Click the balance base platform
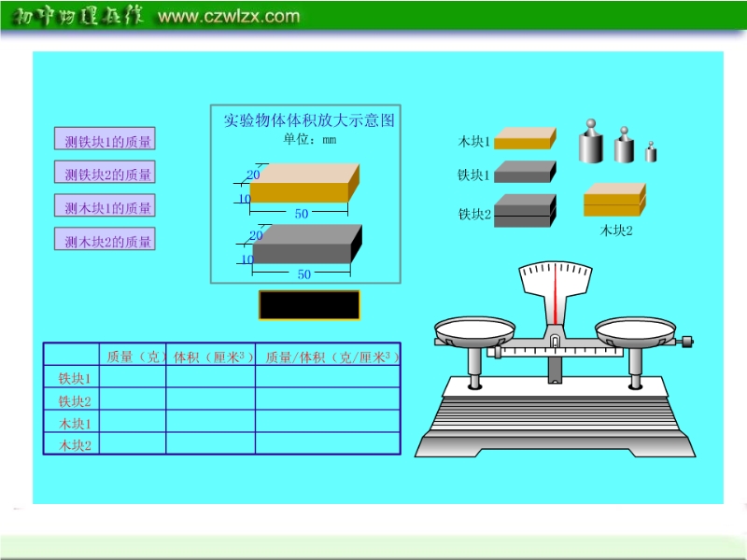 pyautogui.click(x=555, y=417)
